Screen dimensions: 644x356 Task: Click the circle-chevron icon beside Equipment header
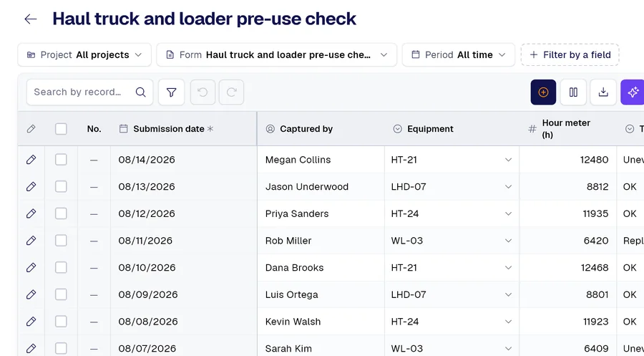[x=397, y=129]
